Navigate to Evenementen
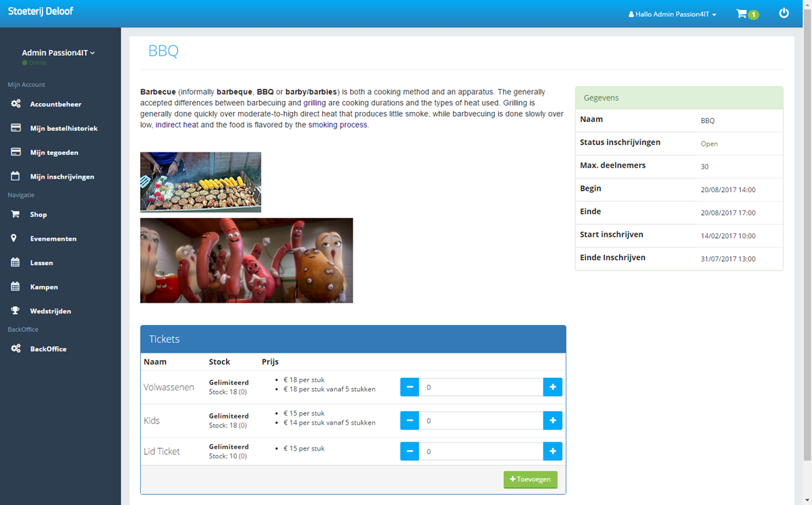 tap(53, 239)
